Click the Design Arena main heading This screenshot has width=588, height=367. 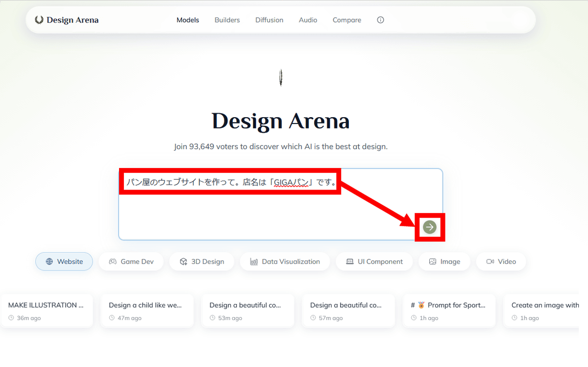tap(281, 121)
